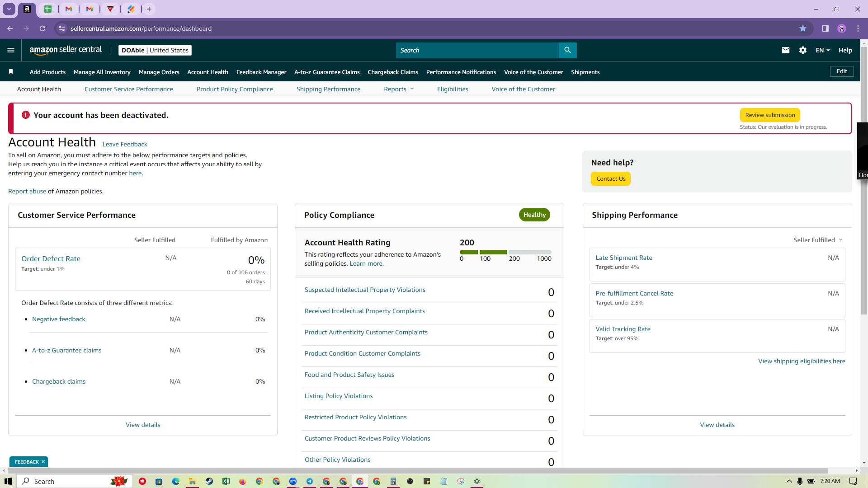
Task: Click Learn more about Account Health Rating
Action: point(366,263)
